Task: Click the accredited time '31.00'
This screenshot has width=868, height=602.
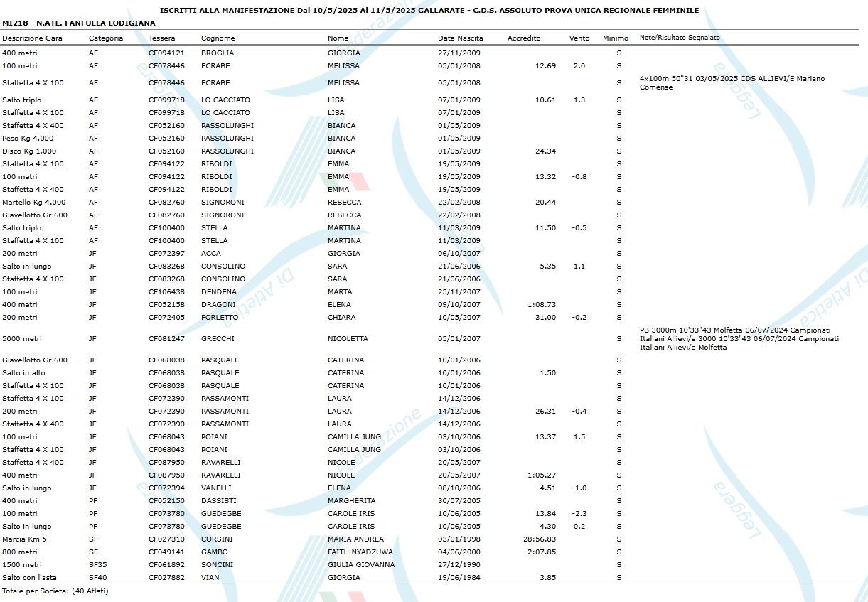Action: [x=545, y=318]
